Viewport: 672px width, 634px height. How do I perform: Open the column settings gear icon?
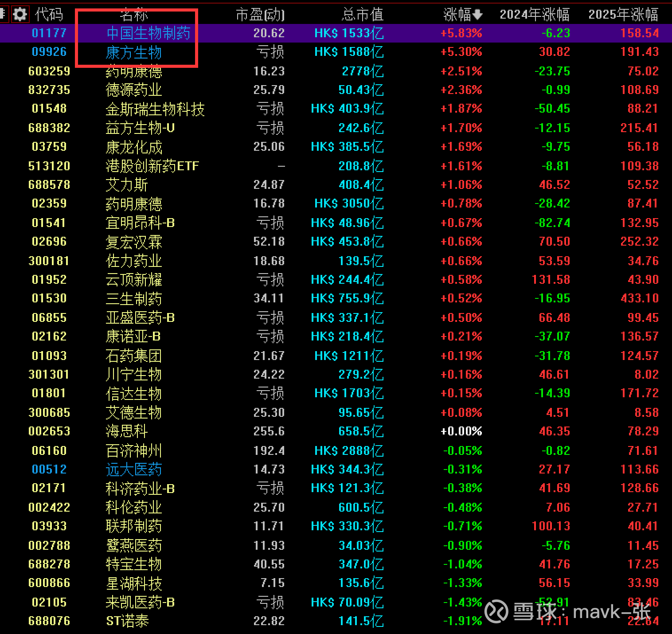coord(20,14)
